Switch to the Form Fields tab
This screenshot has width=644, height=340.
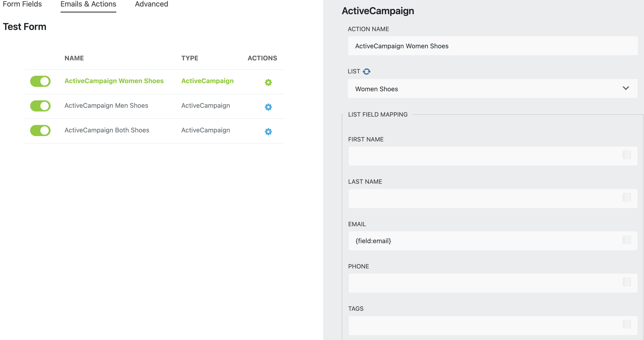[22, 4]
